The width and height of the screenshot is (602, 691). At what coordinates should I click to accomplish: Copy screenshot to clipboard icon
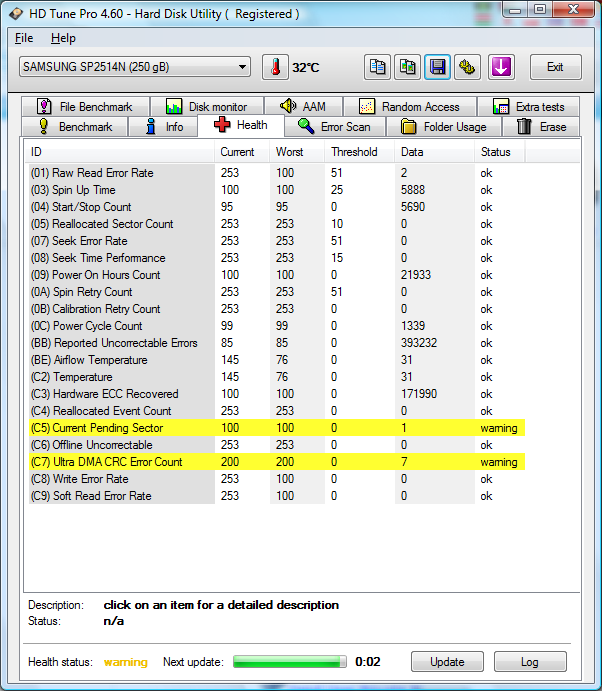407,67
